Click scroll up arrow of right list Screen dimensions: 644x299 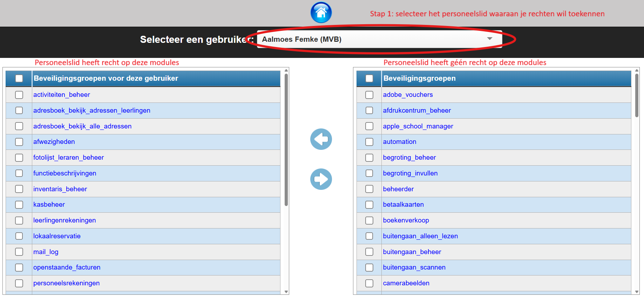point(637,71)
